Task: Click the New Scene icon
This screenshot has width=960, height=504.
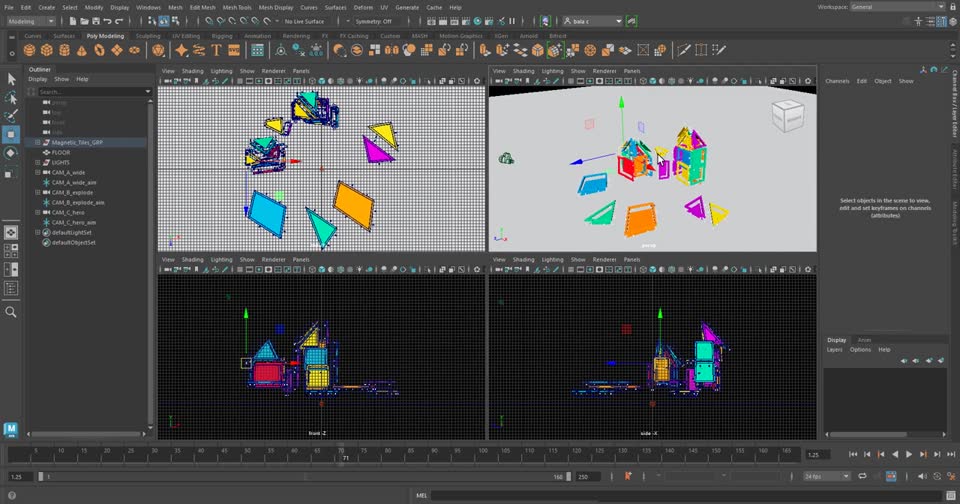Action: click(x=73, y=21)
